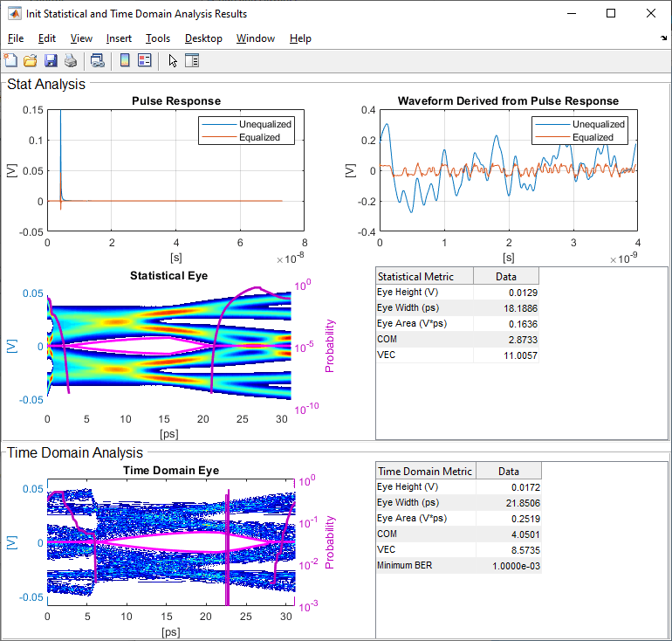Print the figure with the printer icon
Image resolution: width=672 pixels, height=641 pixels.
(x=71, y=60)
